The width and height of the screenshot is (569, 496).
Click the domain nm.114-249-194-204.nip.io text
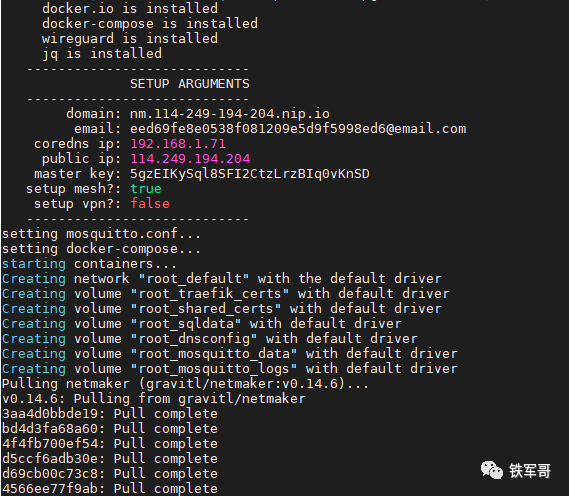tap(230, 114)
